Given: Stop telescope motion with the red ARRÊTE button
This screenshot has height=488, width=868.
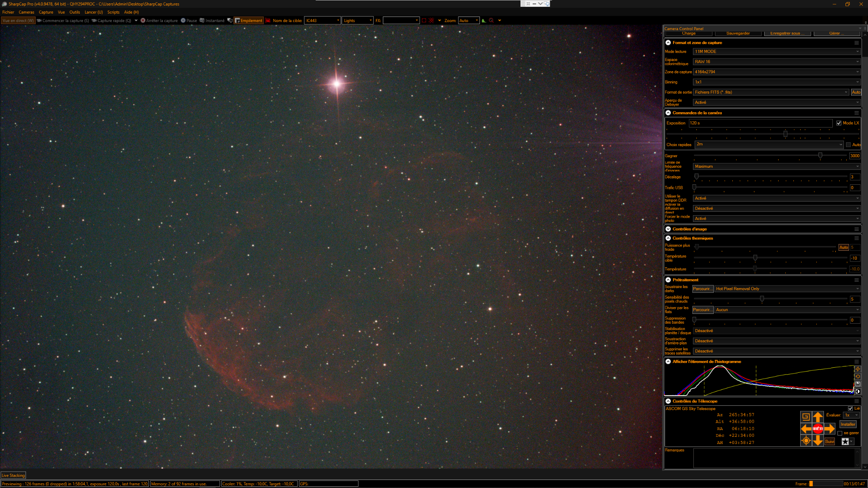Looking at the screenshot, I should [x=818, y=429].
